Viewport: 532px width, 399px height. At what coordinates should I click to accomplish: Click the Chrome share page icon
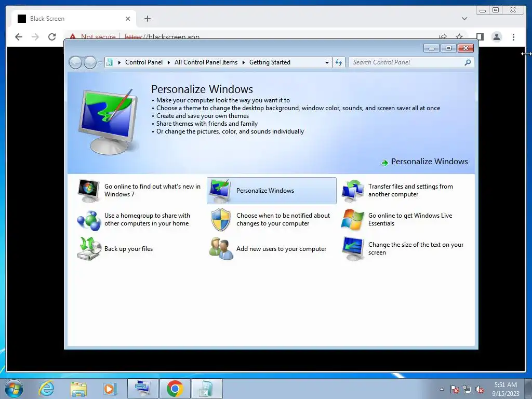(x=443, y=37)
